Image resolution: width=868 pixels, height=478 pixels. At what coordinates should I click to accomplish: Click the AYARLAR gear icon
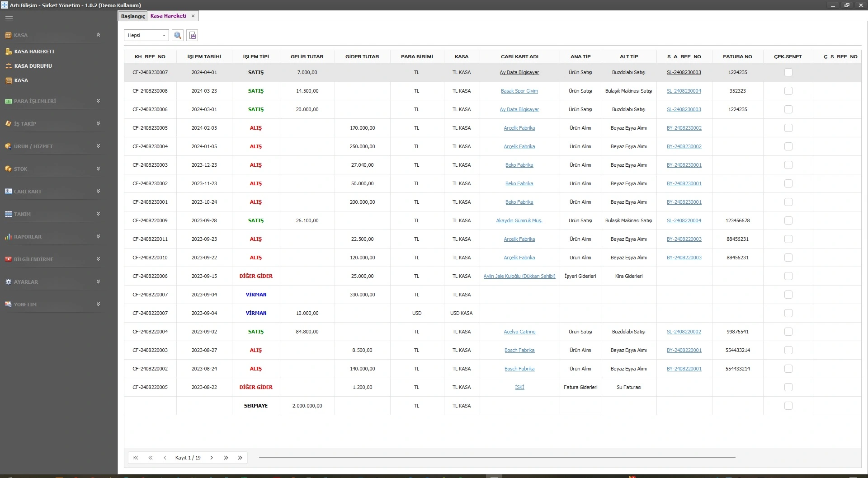pos(8,282)
